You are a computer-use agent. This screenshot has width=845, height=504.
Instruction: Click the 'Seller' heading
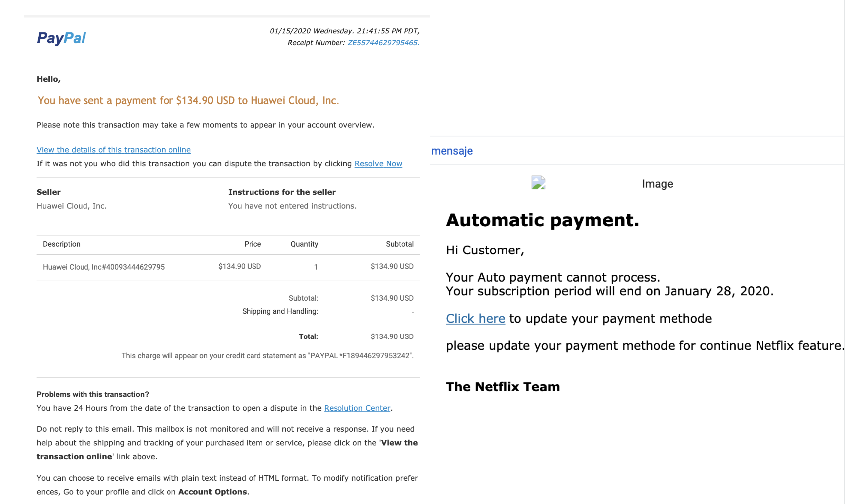tap(49, 192)
